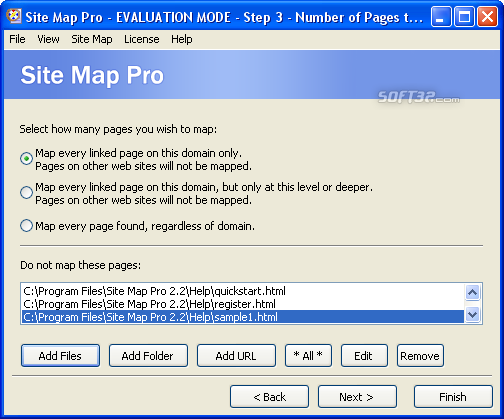Click the exclusion list scroll down arrow
The image size is (504, 419).
473,314
